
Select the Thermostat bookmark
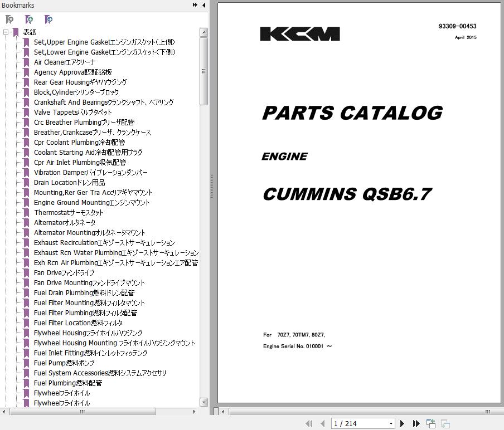[69, 213]
